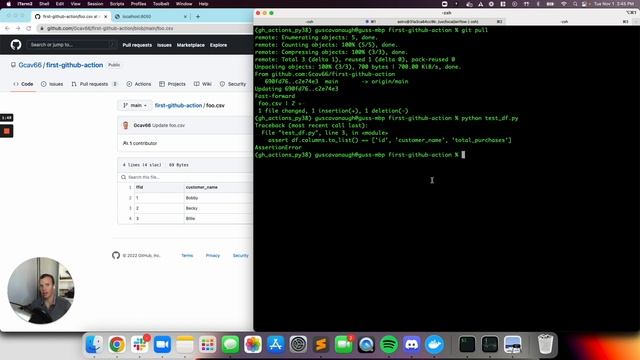Stop the screen recording with the red button

7,131
